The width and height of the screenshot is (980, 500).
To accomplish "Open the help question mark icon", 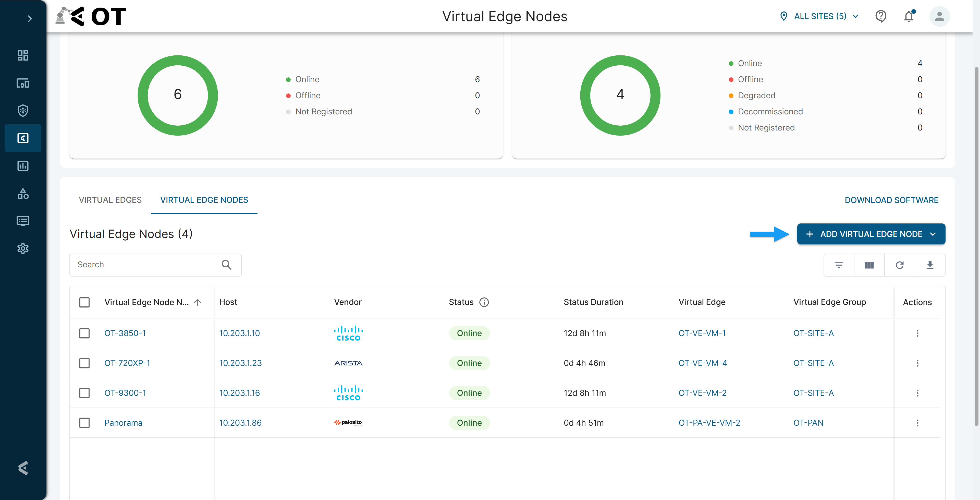I will tap(881, 16).
